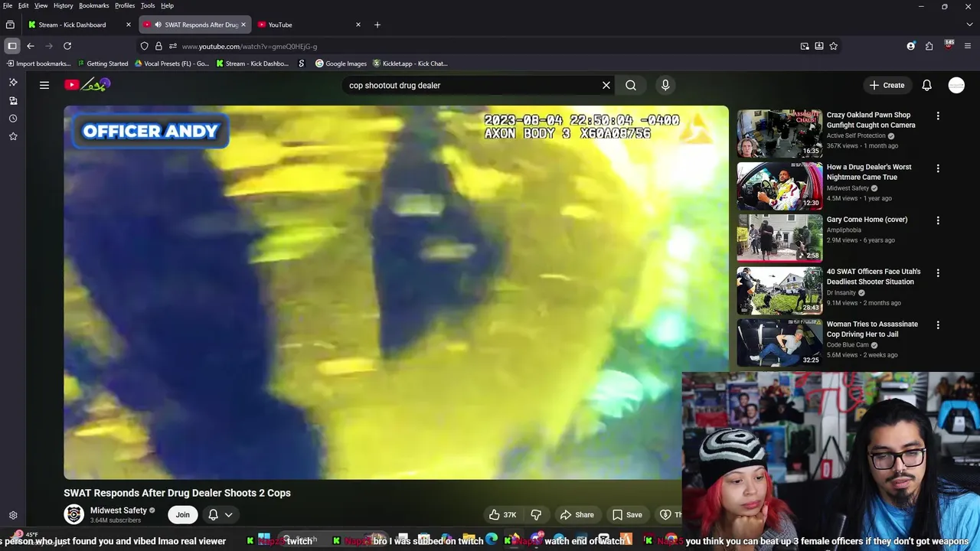Open YouTube notifications bell
The width and height of the screenshot is (980, 551).
click(926, 85)
